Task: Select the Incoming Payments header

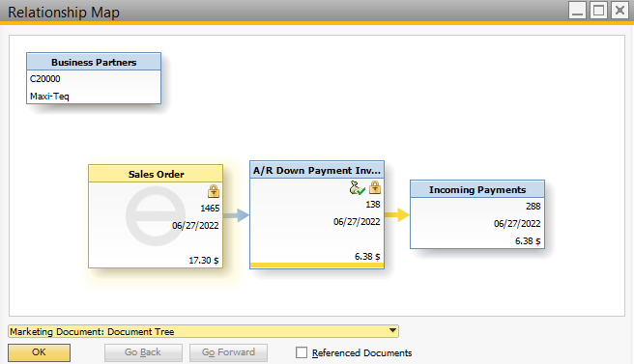Action: [x=477, y=189]
